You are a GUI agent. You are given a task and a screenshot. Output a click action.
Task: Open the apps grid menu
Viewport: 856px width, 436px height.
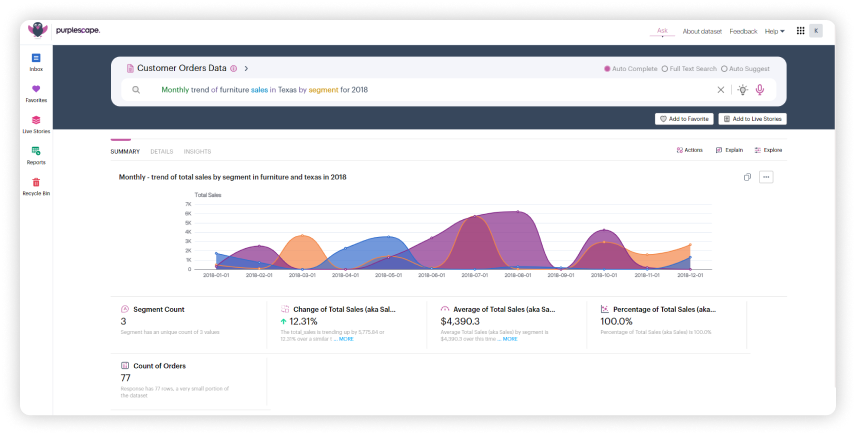coord(800,31)
